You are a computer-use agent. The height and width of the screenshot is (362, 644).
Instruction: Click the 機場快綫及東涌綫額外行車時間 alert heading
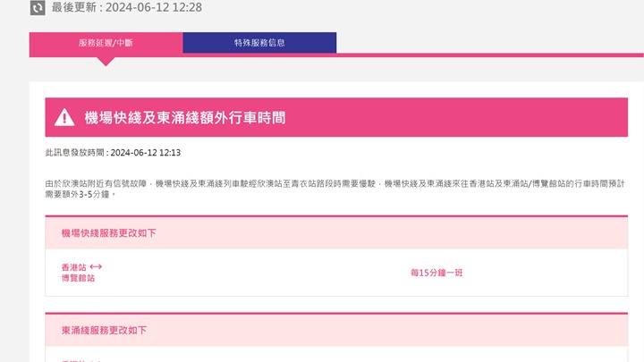(185, 118)
